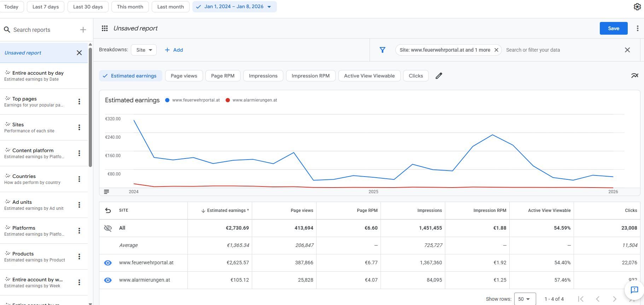644x305 pixels.
Task: Click the blue www.feuerwehrportal.at legend dot
Action: tap(167, 100)
